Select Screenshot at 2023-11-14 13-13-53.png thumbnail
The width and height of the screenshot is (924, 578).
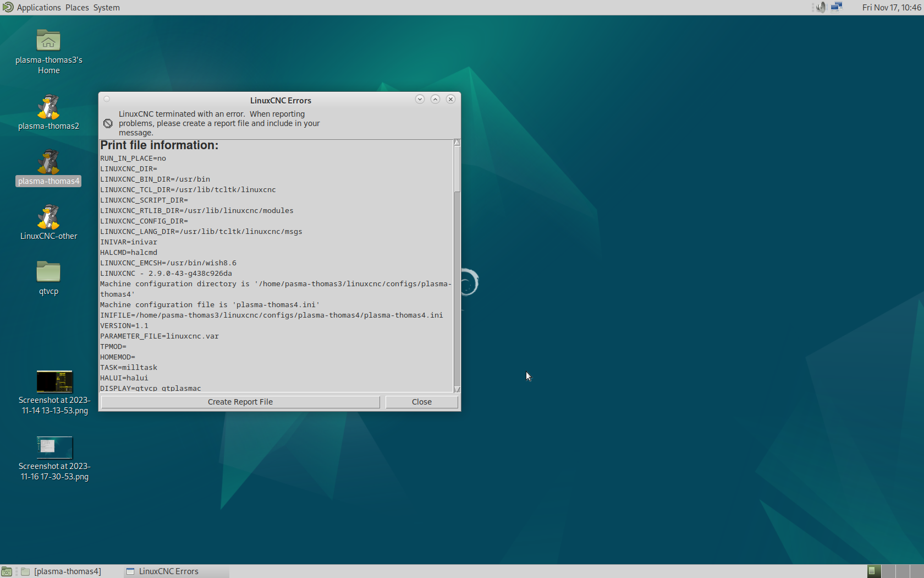(54, 381)
